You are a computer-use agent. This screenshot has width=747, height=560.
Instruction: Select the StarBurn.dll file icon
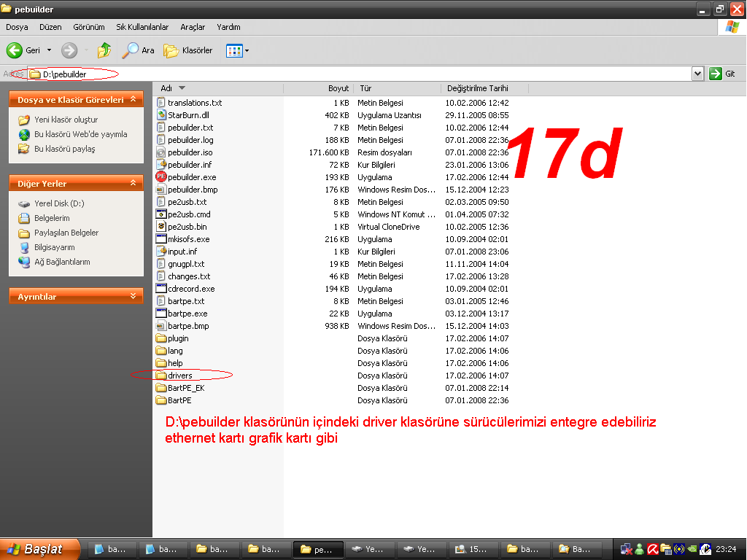[161, 114]
